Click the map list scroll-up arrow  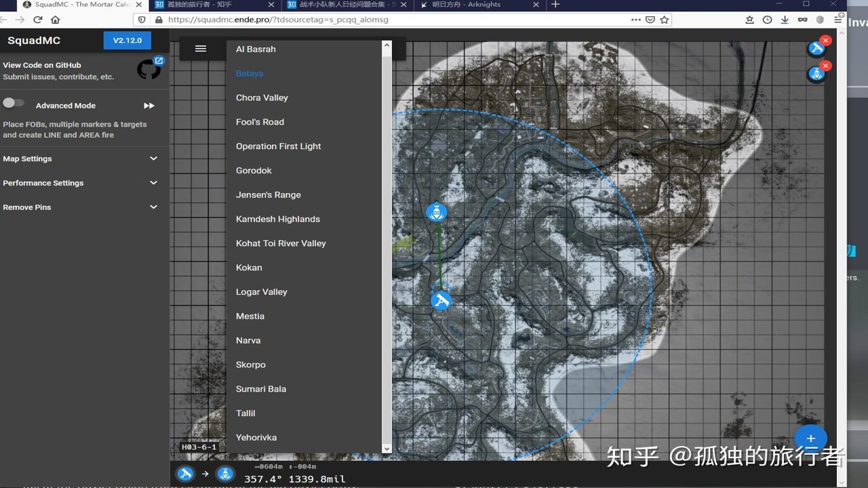[x=387, y=45]
